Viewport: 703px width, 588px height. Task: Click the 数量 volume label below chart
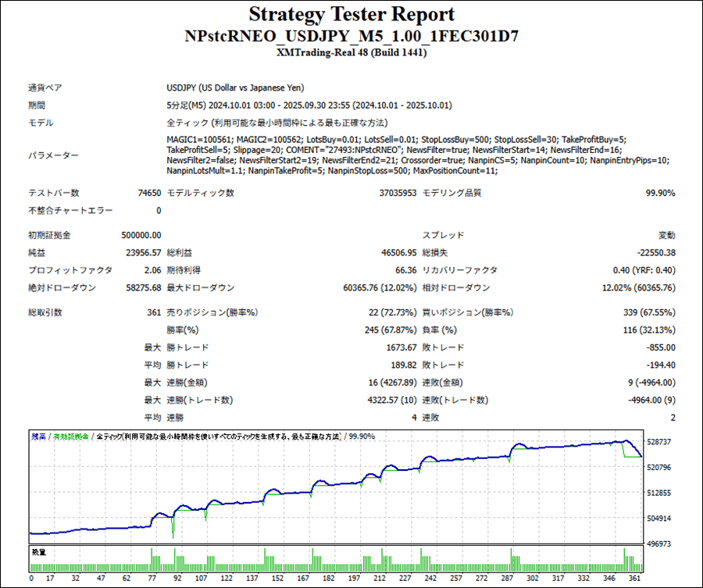[x=39, y=552]
